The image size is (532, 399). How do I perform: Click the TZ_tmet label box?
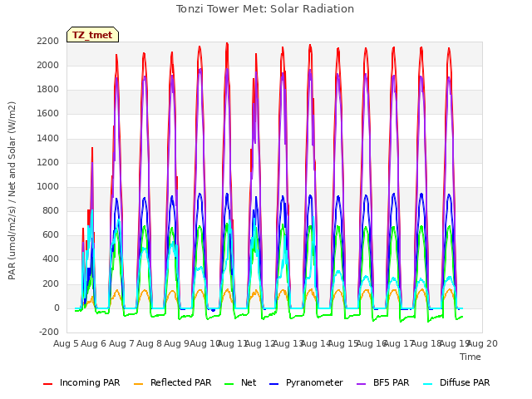click(92, 35)
